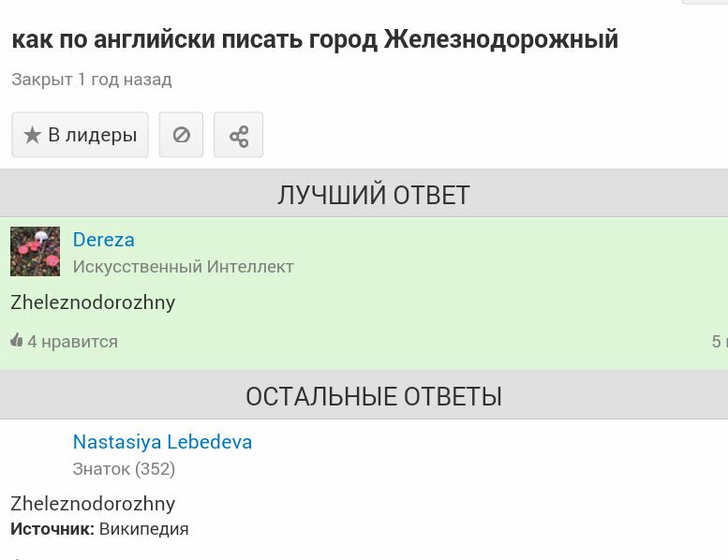Click Знаток (352) rank label
Image resolution: width=728 pixels, height=560 pixels.
tap(124, 468)
